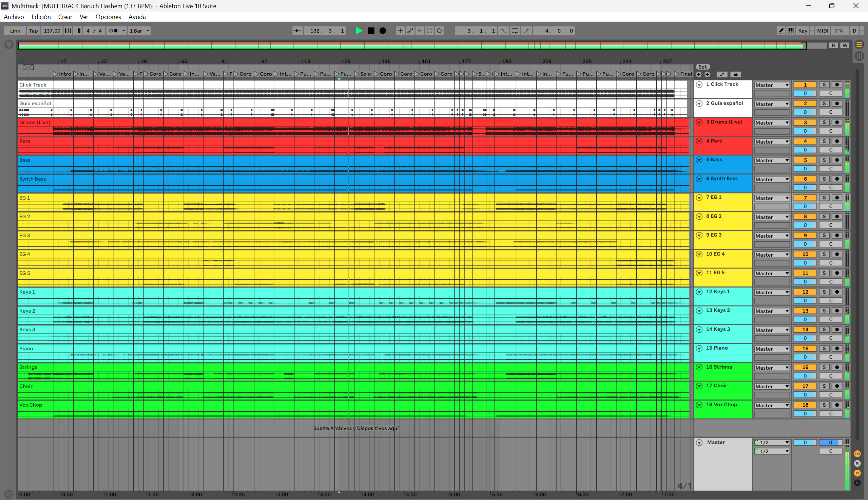Screen dimensions: 868x500
Task: Switch to Session View icon
Action: (859, 56)
